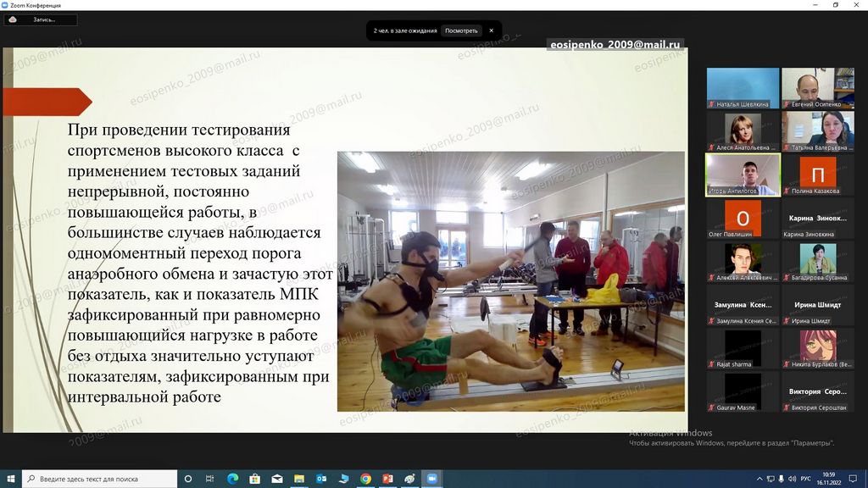
Task: Open Microsoft Edge from the taskbar
Action: (x=232, y=479)
